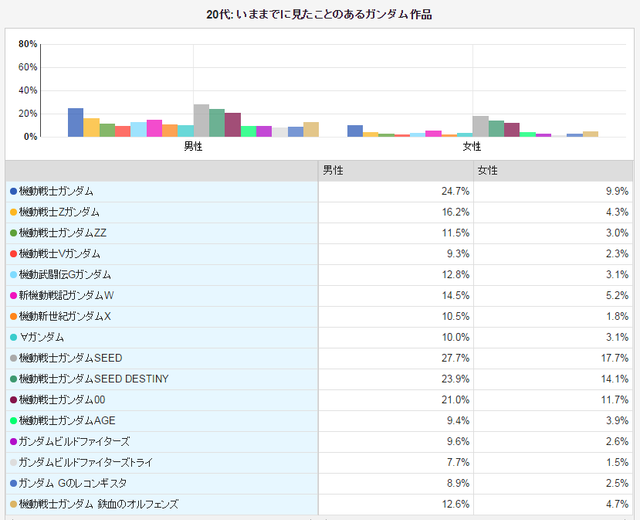Select the 17.7% value in the 女性 column

click(x=614, y=358)
